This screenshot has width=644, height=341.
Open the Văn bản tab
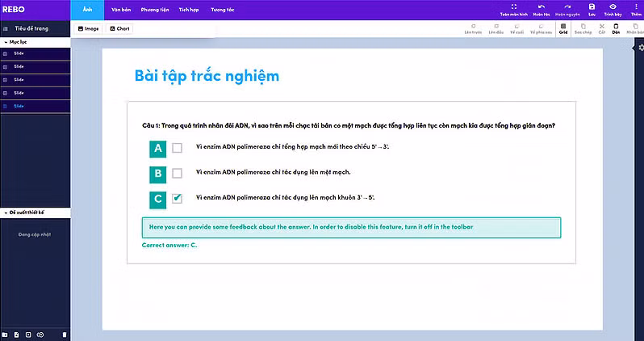click(121, 10)
